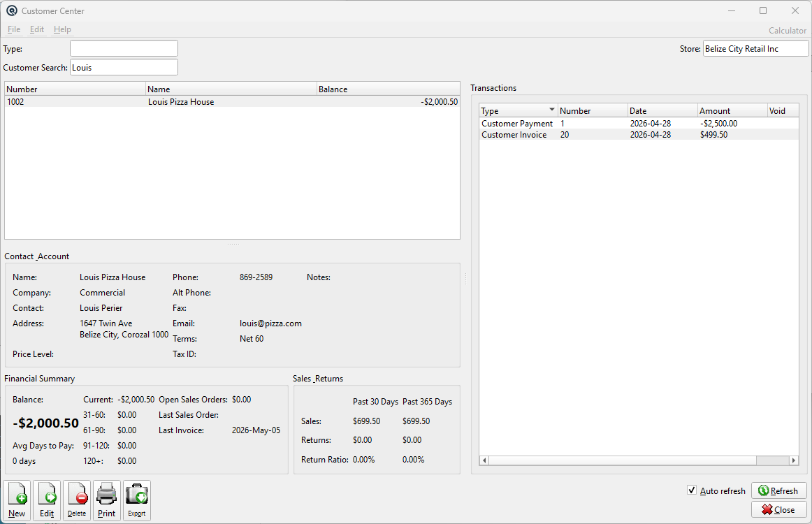The image size is (812, 524).
Task: Toggle the Auto refresh checkbox
Action: (692, 490)
